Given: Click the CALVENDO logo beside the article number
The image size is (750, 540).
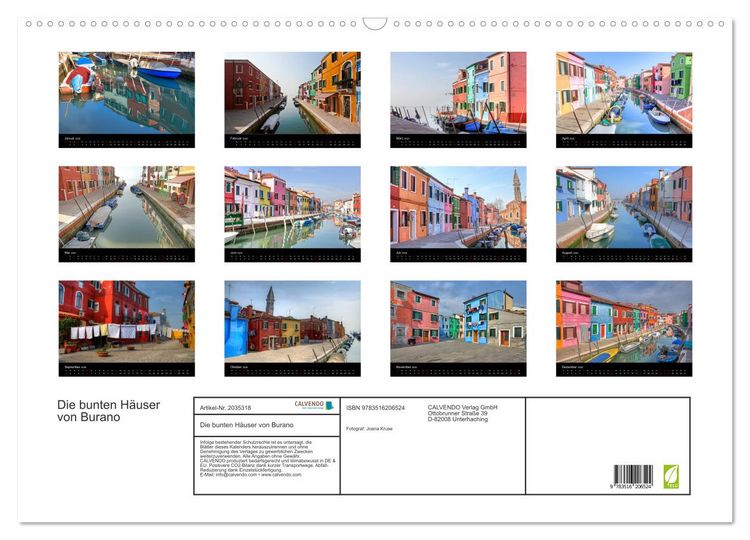Looking at the screenshot, I should click(314, 406).
